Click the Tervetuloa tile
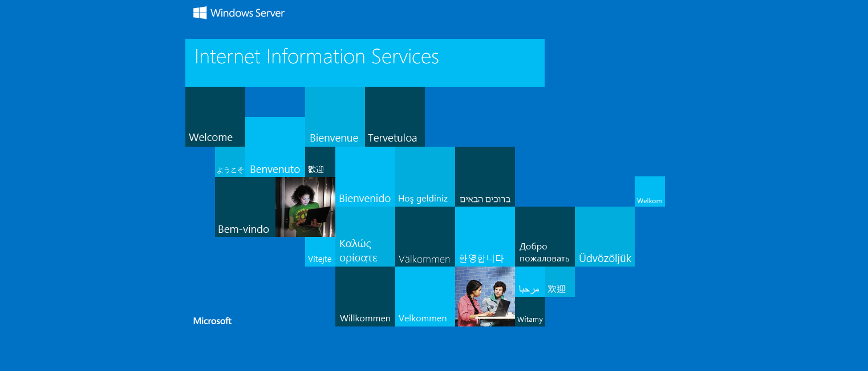The height and width of the screenshot is (371, 868). pos(395,117)
